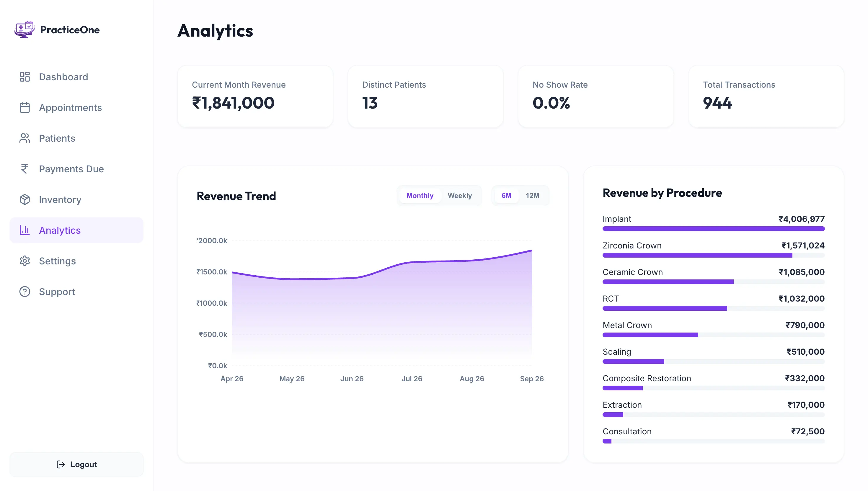Click the Ceramic Crown procedure label
The image size is (868, 491).
click(x=632, y=272)
